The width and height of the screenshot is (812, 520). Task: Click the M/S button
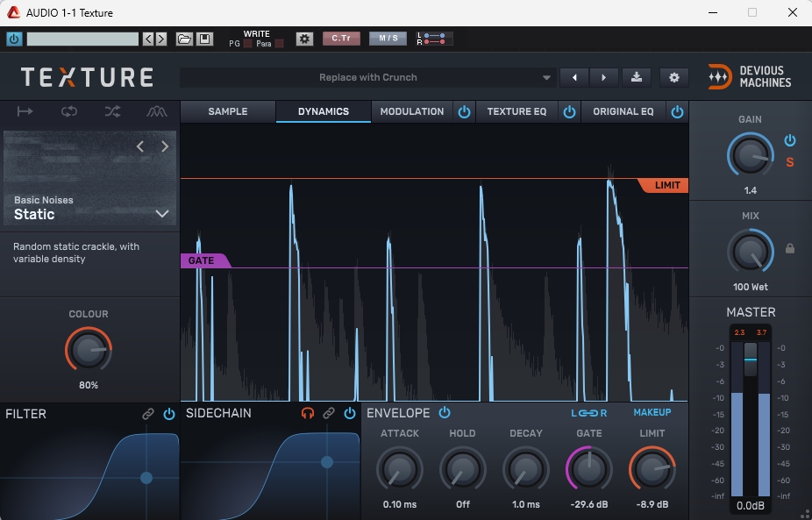[388, 39]
